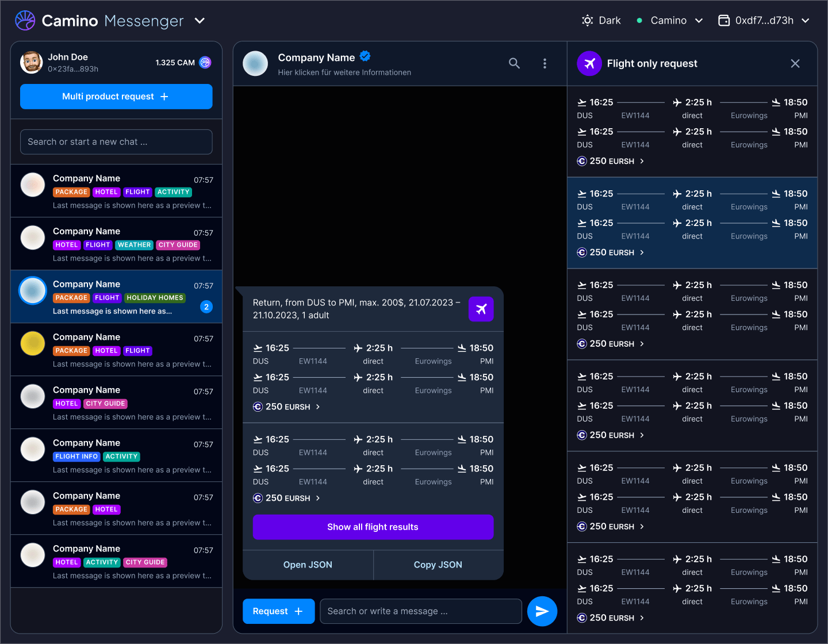Click Show all flight results
The height and width of the screenshot is (644, 828).
(x=373, y=527)
